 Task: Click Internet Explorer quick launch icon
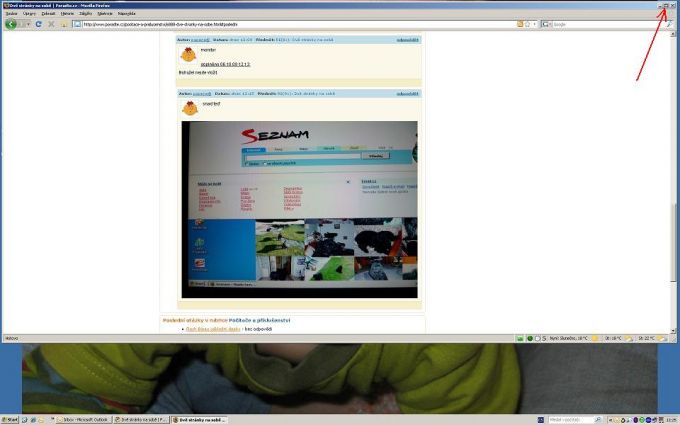coord(33,420)
